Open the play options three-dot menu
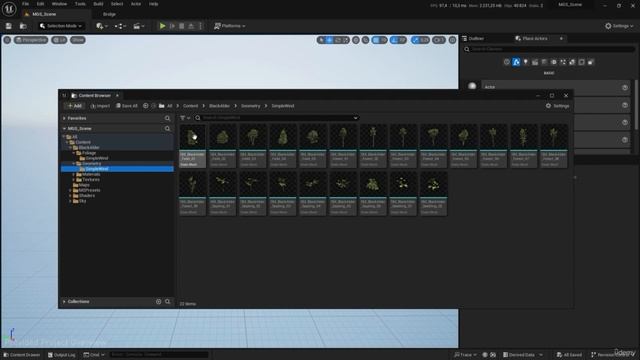This screenshot has width=640, height=360. 200,26
